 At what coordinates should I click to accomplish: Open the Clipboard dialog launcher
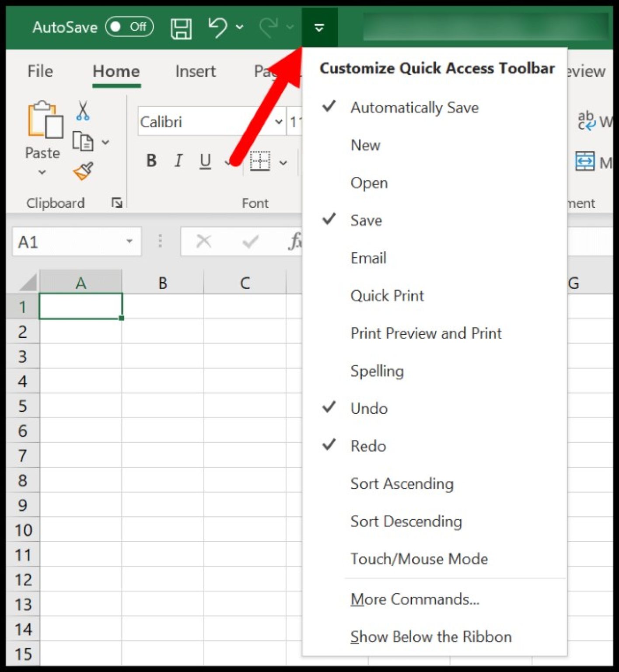pos(117,203)
